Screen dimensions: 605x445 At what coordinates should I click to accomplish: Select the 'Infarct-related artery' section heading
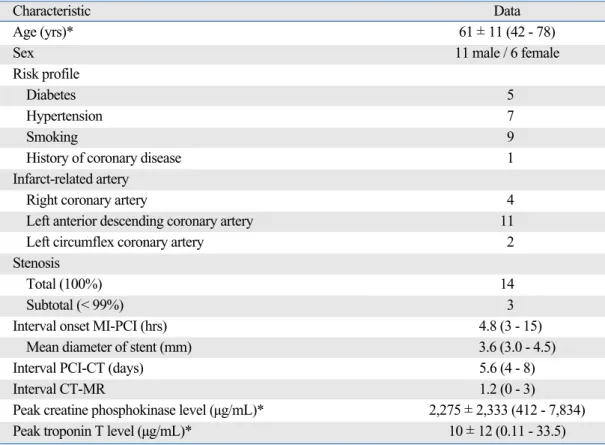[x=71, y=179]
